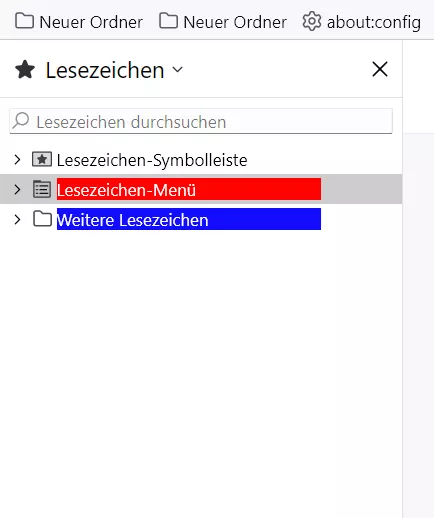Click the Lesezeichen-Menü list icon

(42, 189)
